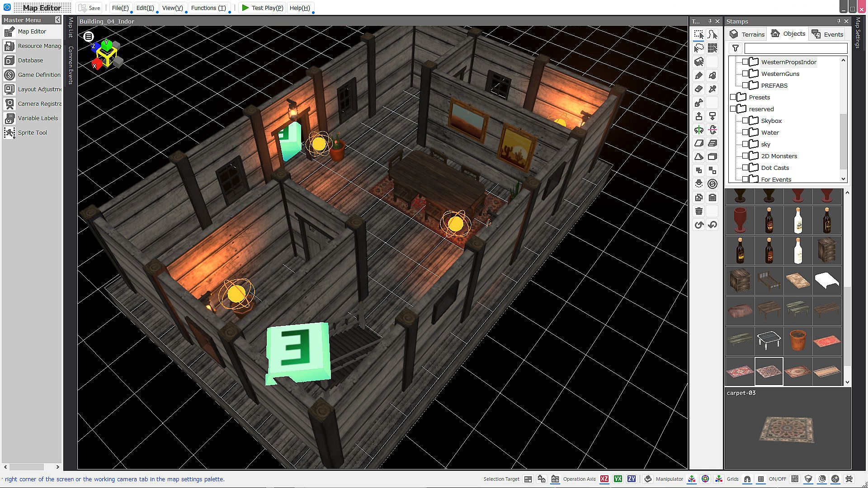
Task: Select the pencil draw tool
Action: 699,75
